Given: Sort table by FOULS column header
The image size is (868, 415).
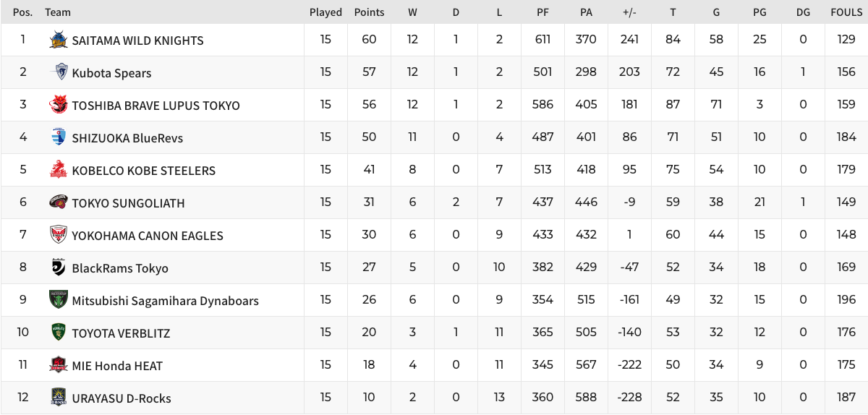Looking at the screenshot, I should pyautogui.click(x=846, y=12).
